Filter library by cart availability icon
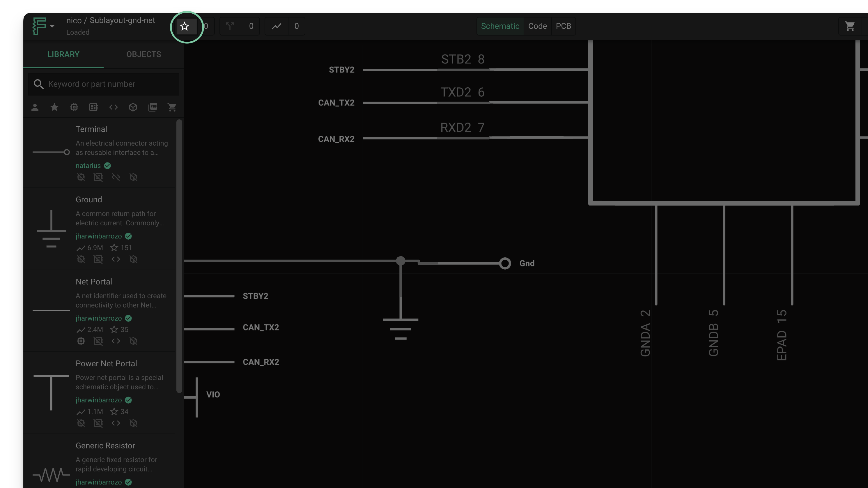The image size is (868, 488). tap(172, 107)
